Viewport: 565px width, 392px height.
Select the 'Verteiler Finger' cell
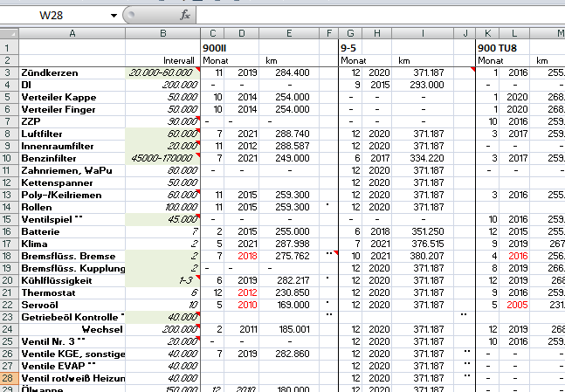(72, 109)
